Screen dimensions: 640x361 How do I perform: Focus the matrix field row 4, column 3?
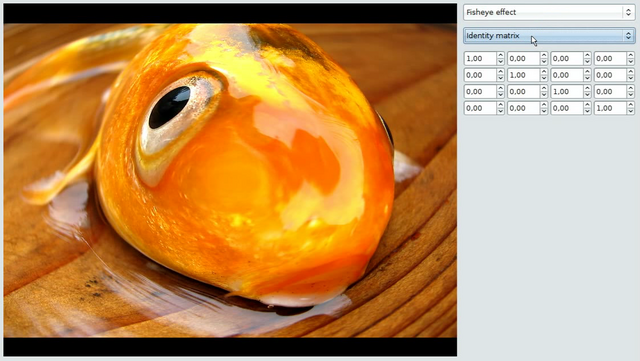click(x=567, y=108)
